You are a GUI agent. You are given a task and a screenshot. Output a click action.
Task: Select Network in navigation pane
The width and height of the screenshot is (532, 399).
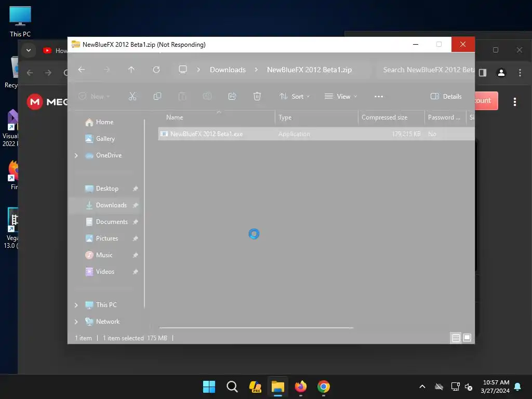[108, 322]
